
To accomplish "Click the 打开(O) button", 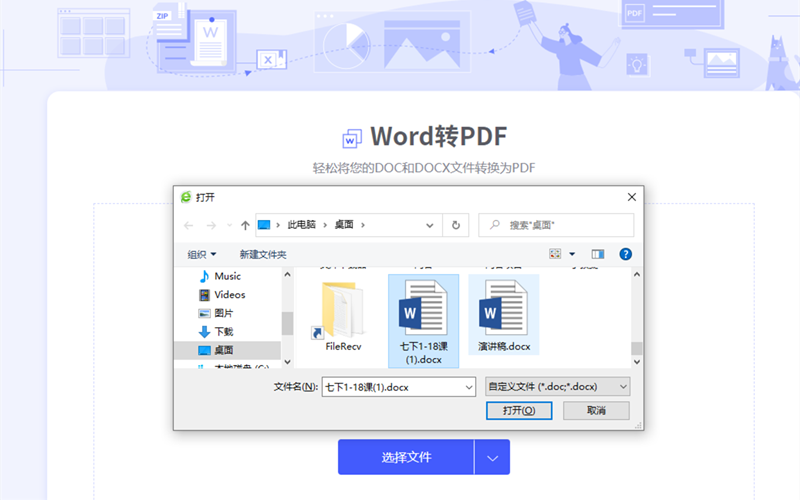I will click(518, 410).
